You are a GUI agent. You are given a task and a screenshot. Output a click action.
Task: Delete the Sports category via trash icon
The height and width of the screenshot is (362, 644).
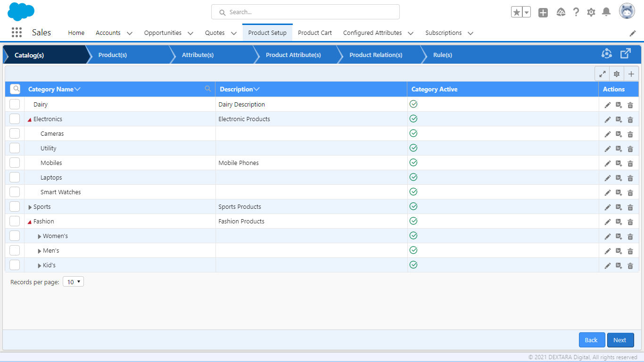630,207
